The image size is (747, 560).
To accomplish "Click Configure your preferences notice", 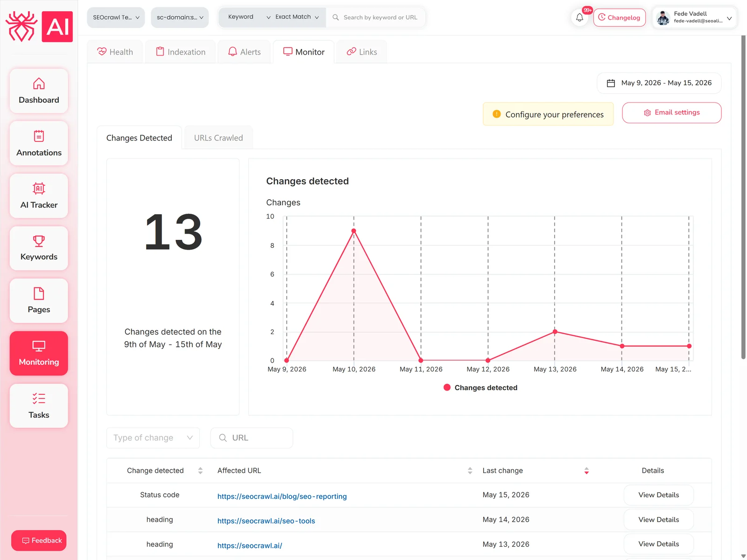I will pos(548,114).
